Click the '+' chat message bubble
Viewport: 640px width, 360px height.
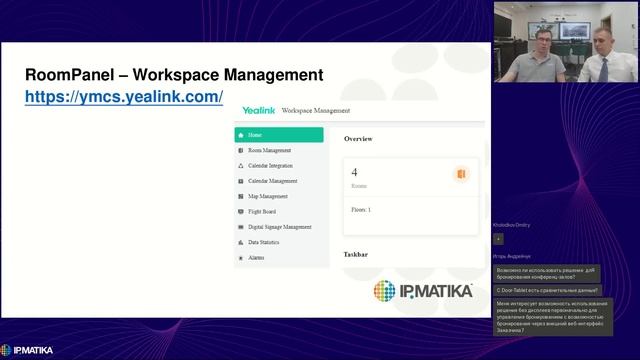[x=498, y=239]
